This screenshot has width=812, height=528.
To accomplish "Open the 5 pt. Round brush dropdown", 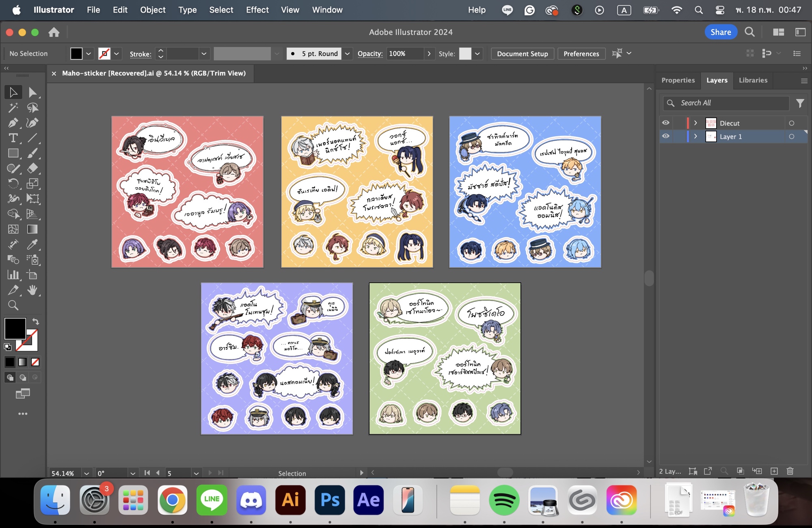I will tap(347, 54).
